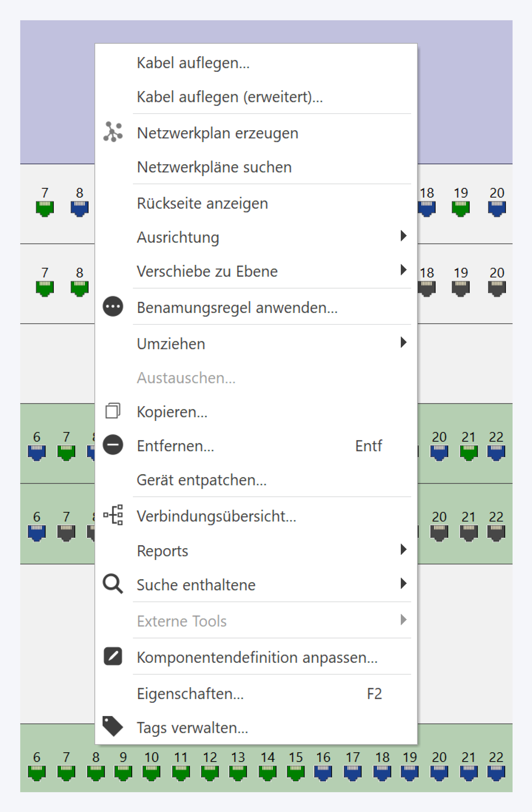
Task: Click the pencil icon beside Komponentendefinition anpassen
Action: click(x=112, y=657)
